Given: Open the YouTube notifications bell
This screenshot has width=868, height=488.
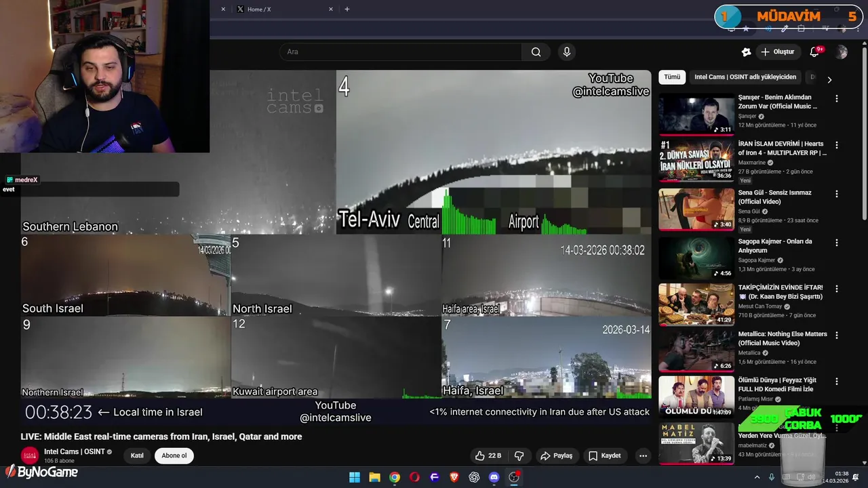Looking at the screenshot, I should (x=814, y=52).
